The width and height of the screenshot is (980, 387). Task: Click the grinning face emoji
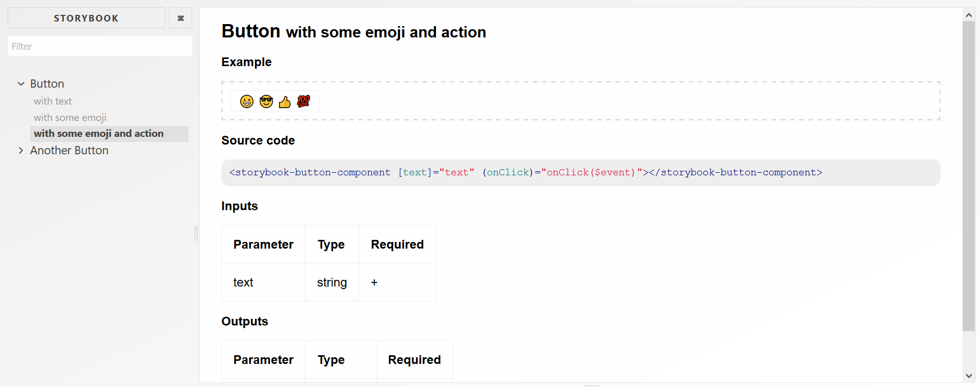247,101
